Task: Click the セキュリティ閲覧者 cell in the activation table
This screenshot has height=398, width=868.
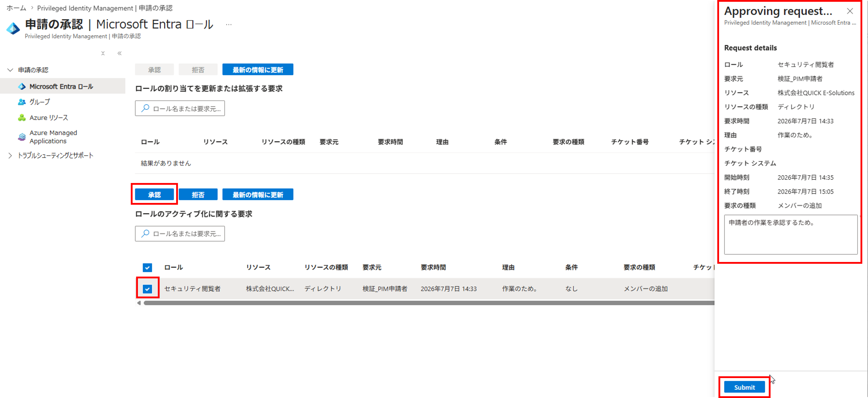Action: (192, 289)
